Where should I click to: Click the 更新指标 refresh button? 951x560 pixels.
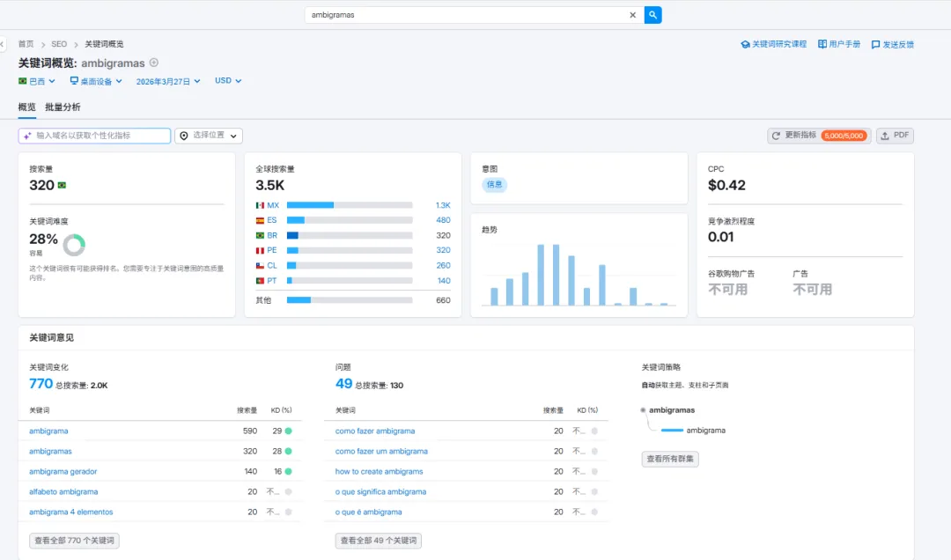[x=819, y=136]
